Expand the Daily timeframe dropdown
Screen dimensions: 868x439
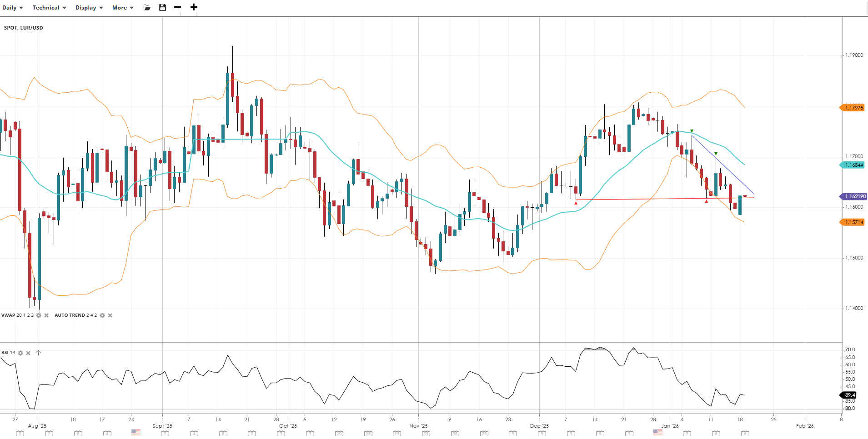pos(13,8)
